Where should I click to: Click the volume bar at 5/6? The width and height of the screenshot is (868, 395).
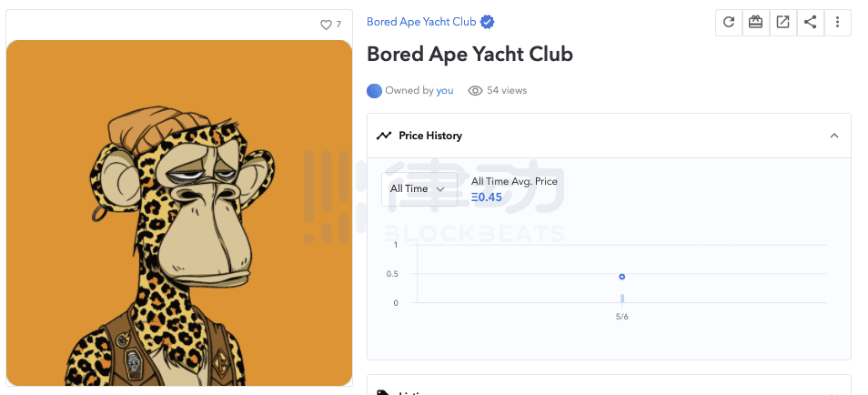click(x=622, y=298)
